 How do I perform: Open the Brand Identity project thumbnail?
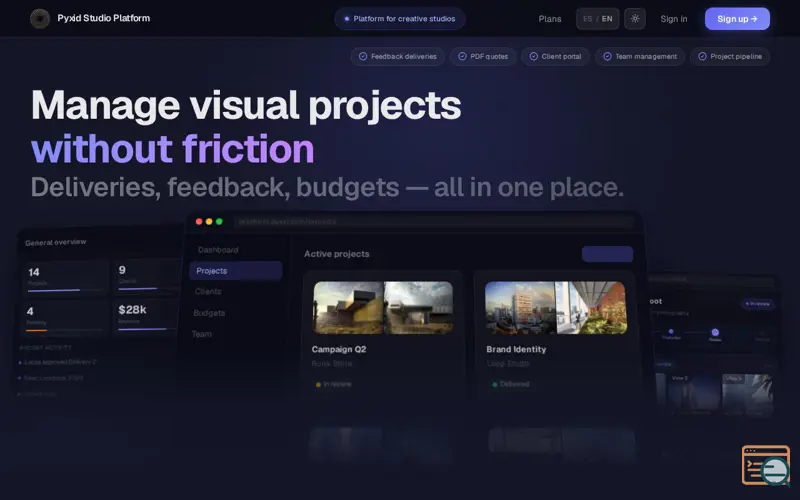[556, 308]
